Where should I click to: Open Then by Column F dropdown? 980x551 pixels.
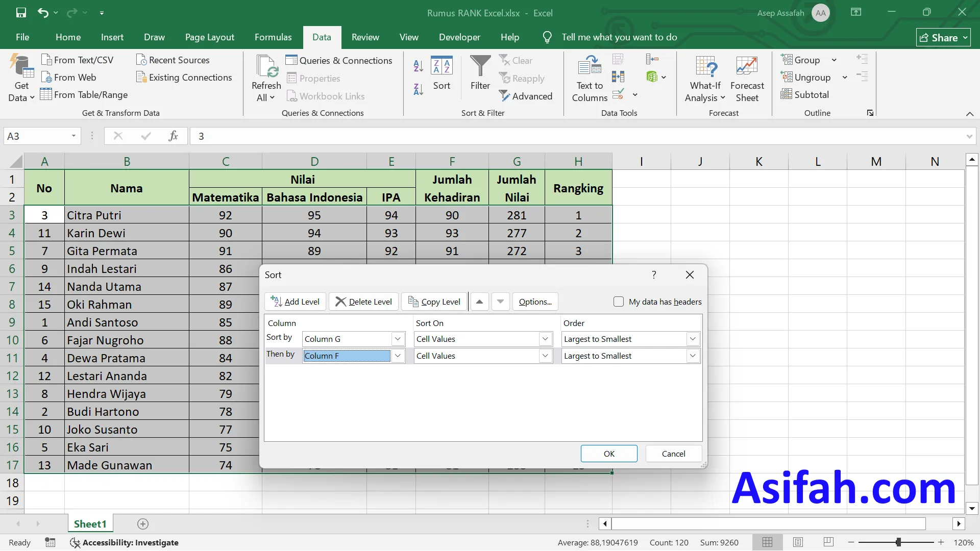click(x=398, y=356)
